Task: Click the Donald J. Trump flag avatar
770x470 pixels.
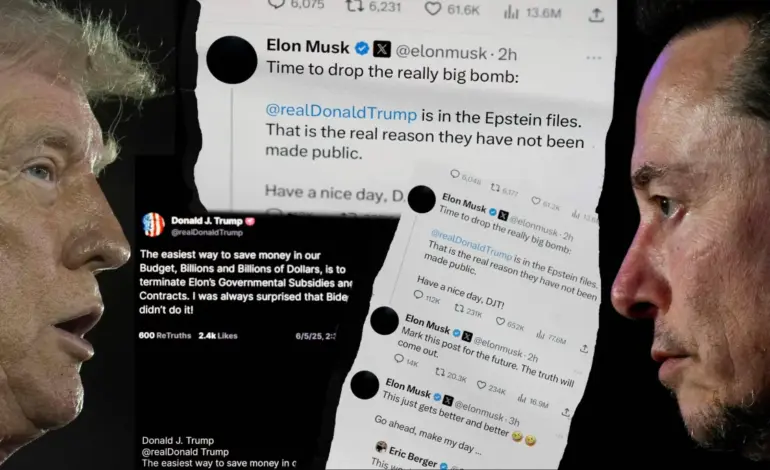Action: (153, 225)
